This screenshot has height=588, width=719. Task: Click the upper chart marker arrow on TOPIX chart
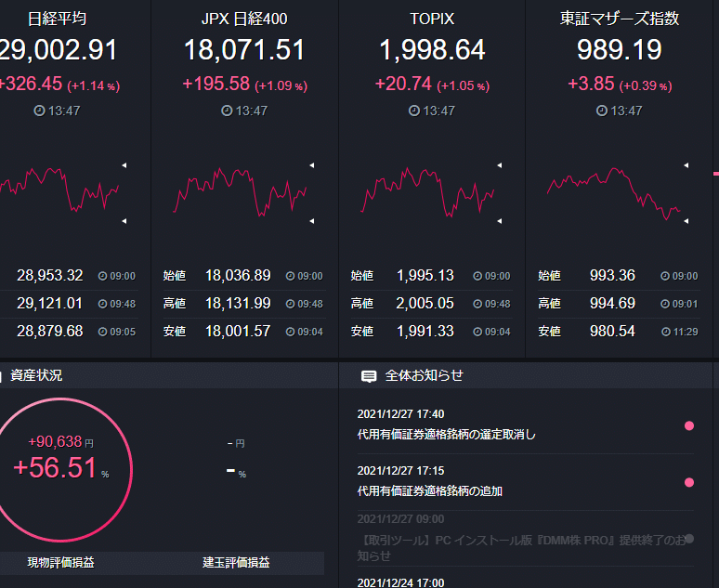500,165
